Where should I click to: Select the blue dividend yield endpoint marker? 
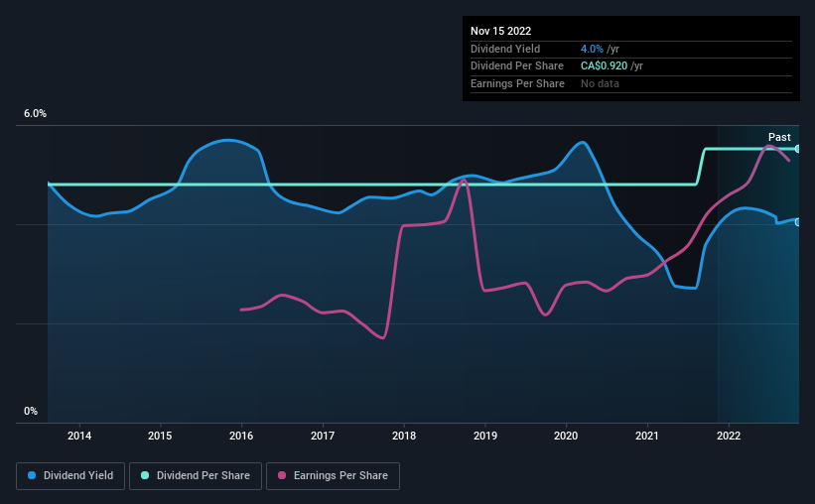click(798, 222)
